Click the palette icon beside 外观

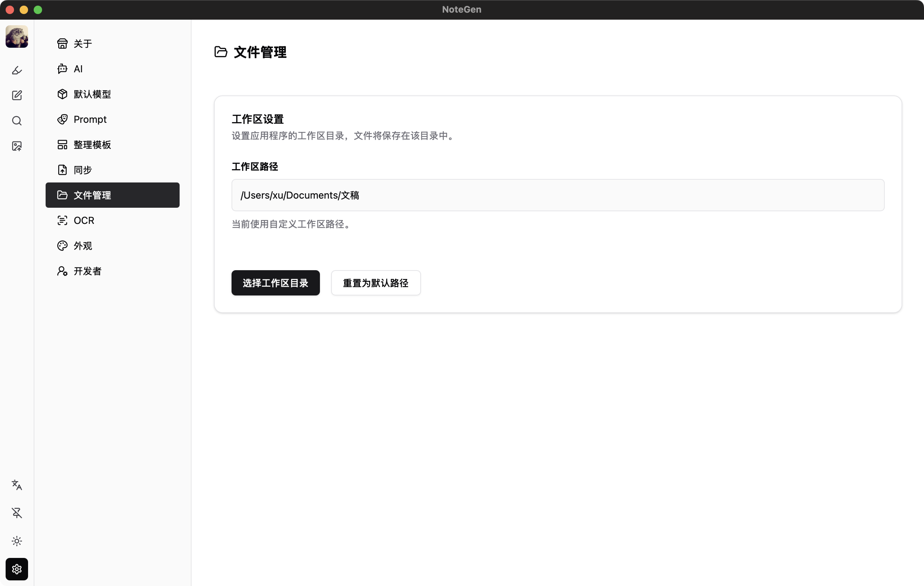(62, 246)
